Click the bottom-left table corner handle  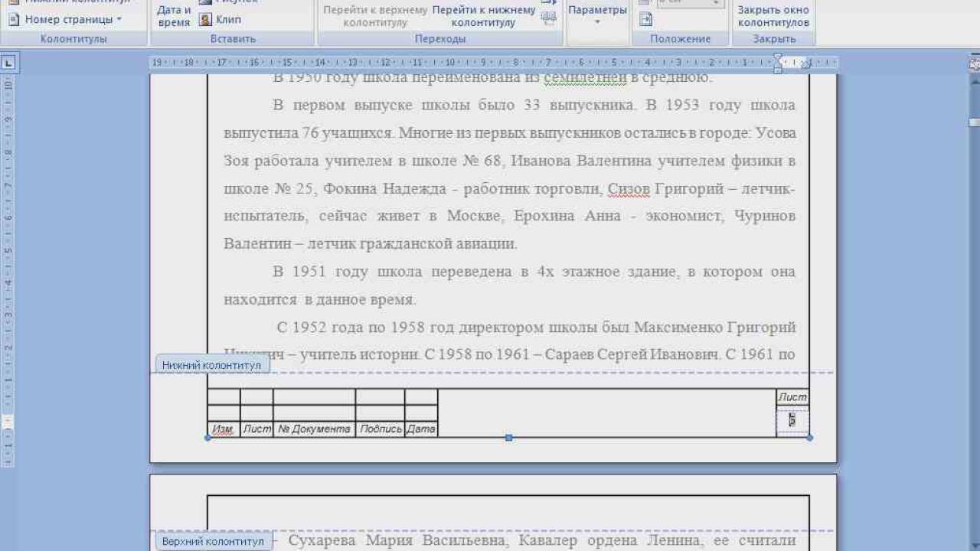pos(207,438)
